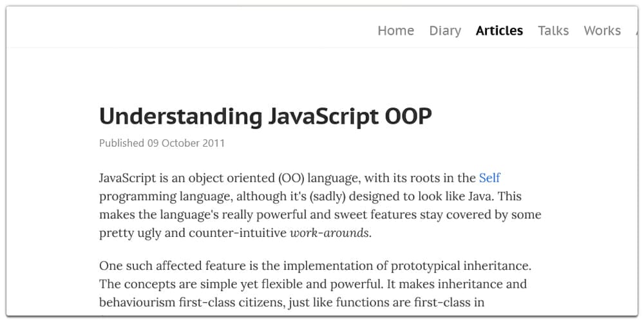
Task: Click the text 'prototypical inheritance'
Action: [459, 266]
